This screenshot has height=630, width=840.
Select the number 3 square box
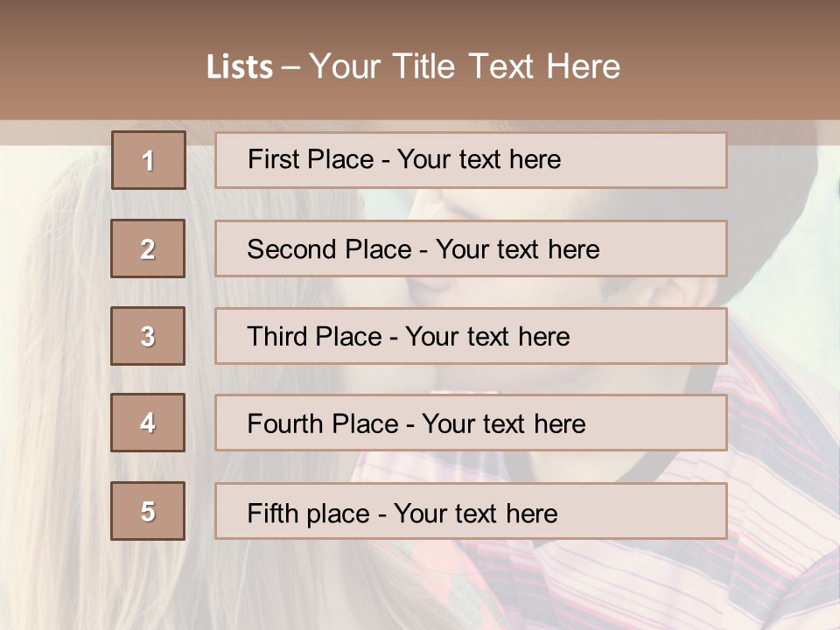click(148, 336)
